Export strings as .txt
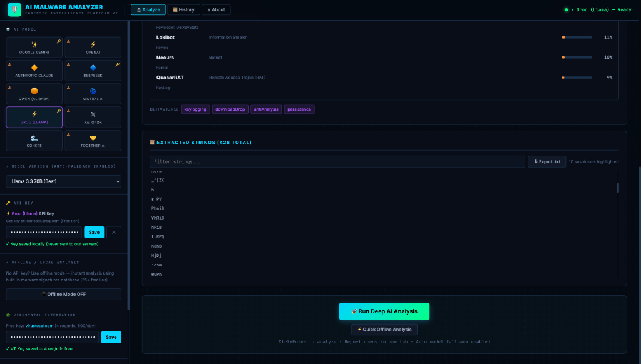 click(x=546, y=162)
